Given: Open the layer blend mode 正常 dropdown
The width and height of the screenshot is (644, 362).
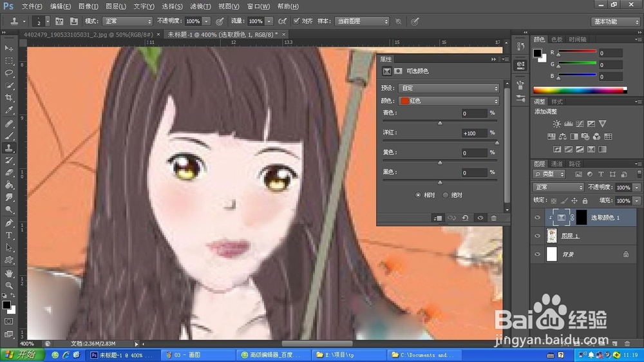Looking at the screenshot, I should coord(558,187).
